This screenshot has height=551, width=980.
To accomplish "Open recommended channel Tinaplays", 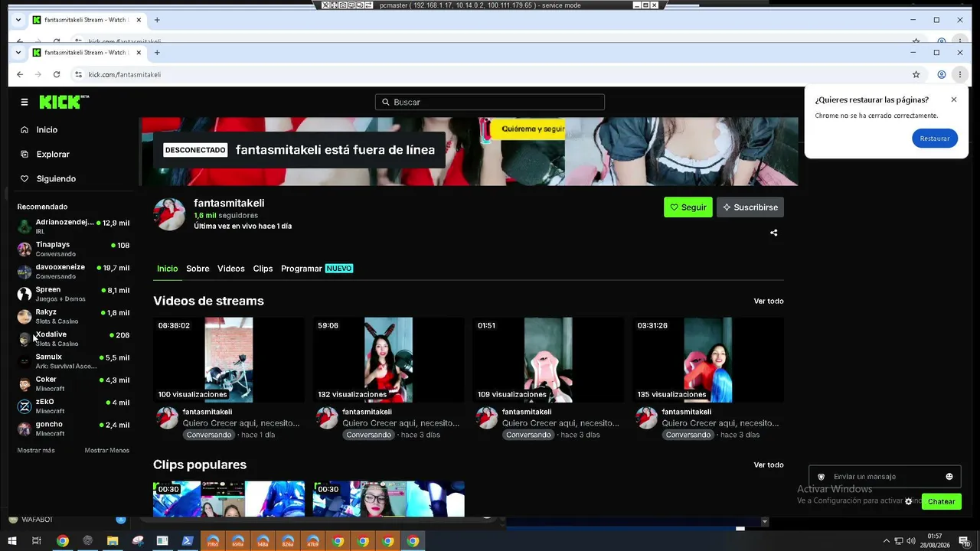I will pyautogui.click(x=73, y=249).
